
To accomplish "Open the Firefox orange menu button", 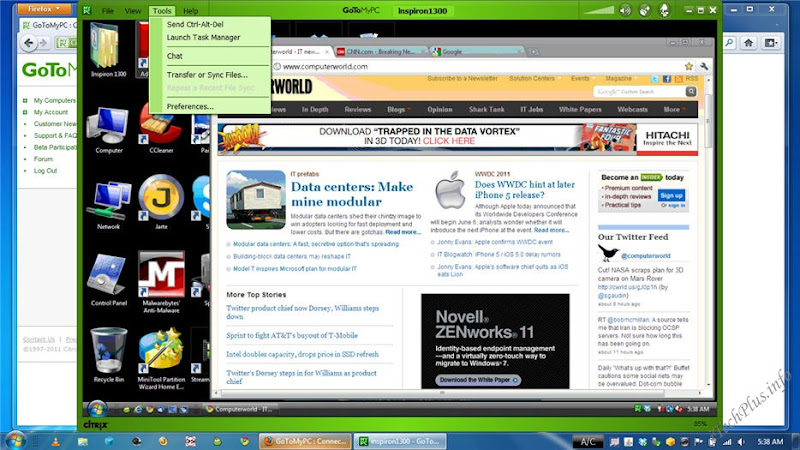I will click(44, 9).
